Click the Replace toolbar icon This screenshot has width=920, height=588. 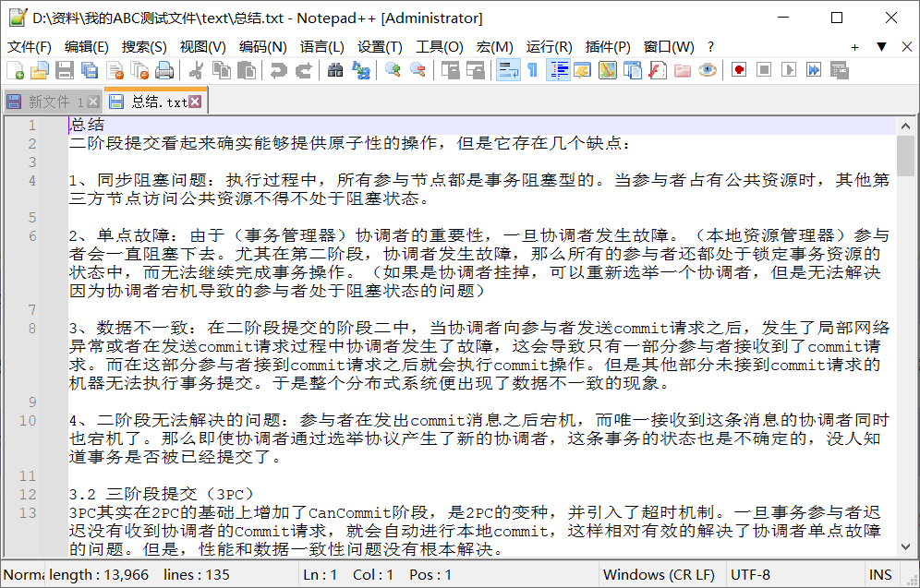360,70
